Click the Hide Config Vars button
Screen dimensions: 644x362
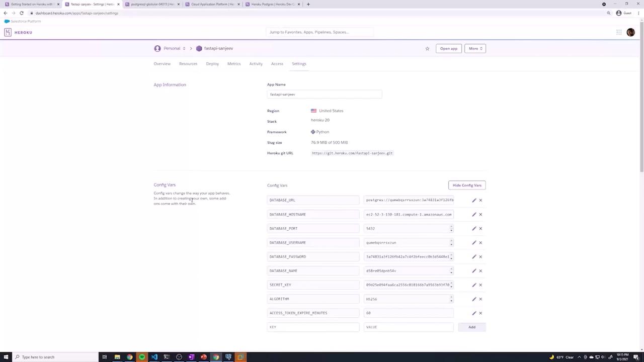point(467,185)
